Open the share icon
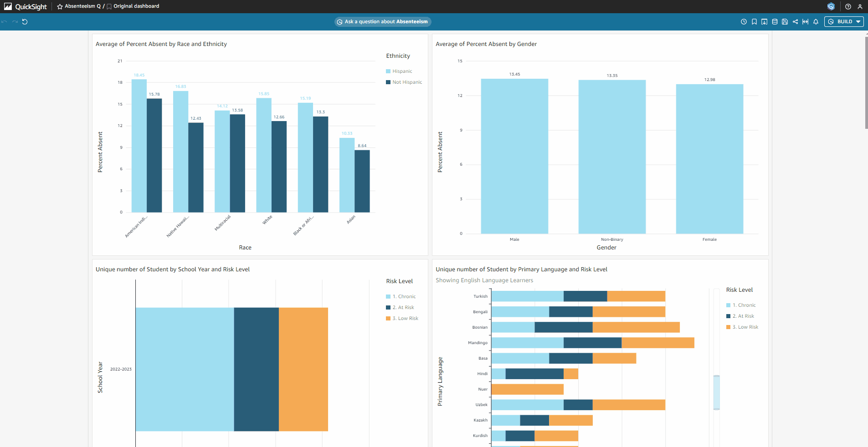This screenshot has width=868, height=447. click(795, 21)
